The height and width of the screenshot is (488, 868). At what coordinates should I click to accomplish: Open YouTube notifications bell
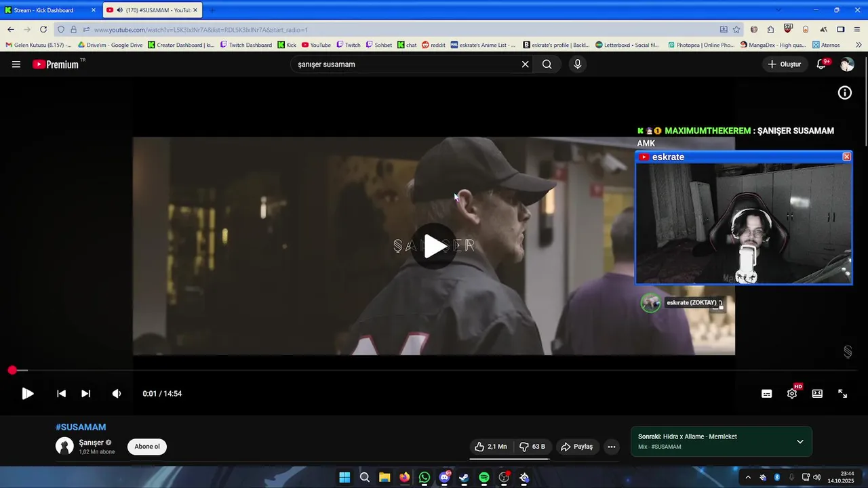pyautogui.click(x=821, y=64)
